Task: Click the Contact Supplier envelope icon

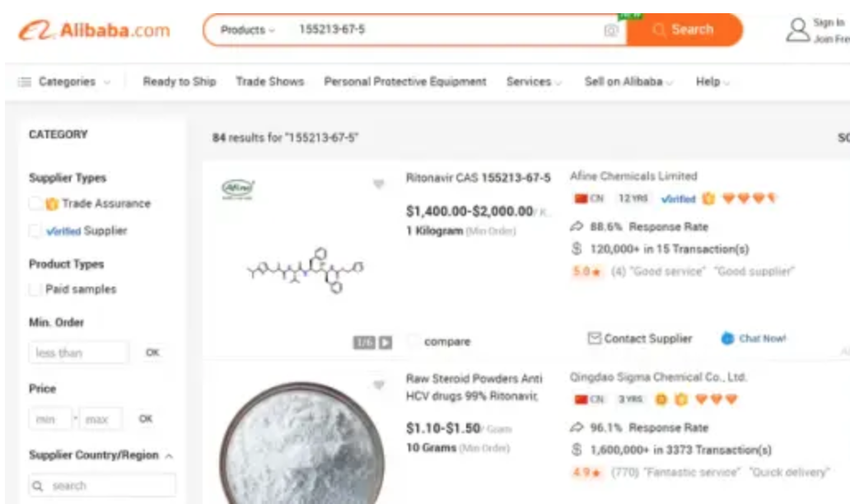Action: pos(595,338)
